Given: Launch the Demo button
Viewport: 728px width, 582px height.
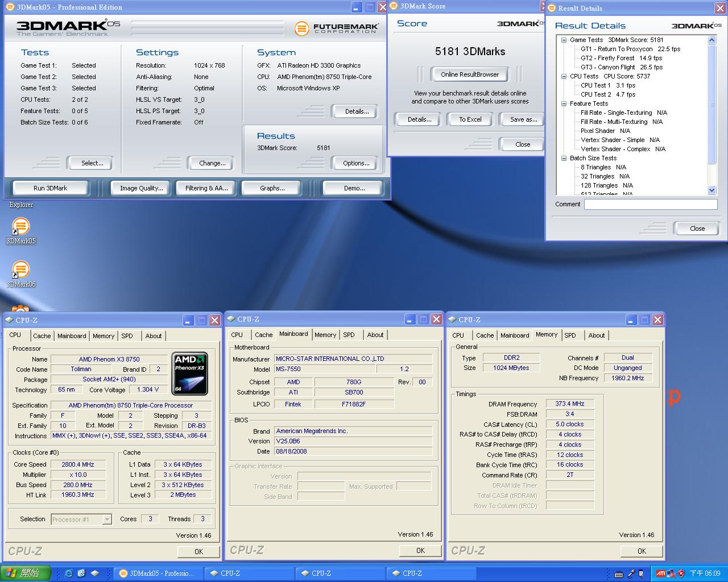Looking at the screenshot, I should coord(354,188).
